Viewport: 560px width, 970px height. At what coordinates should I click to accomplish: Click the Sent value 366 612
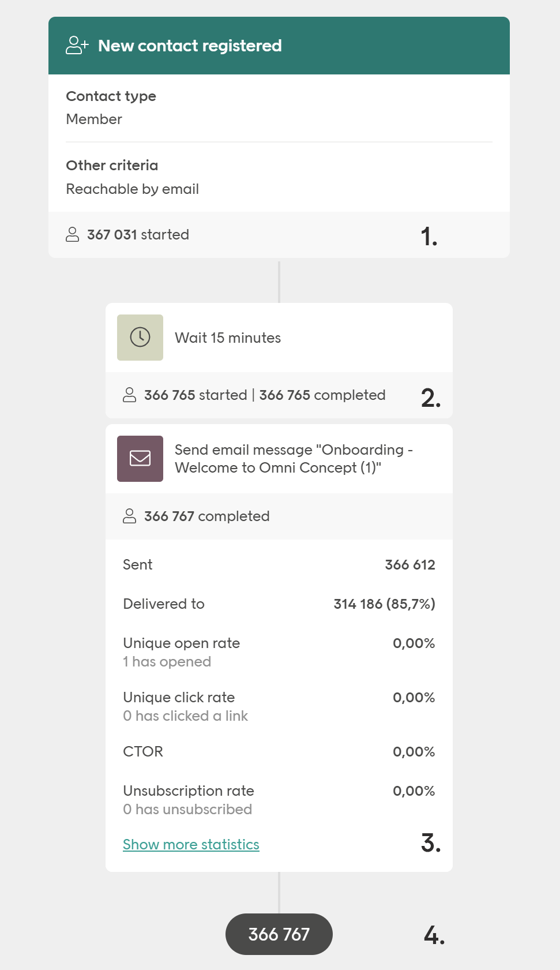pos(410,565)
